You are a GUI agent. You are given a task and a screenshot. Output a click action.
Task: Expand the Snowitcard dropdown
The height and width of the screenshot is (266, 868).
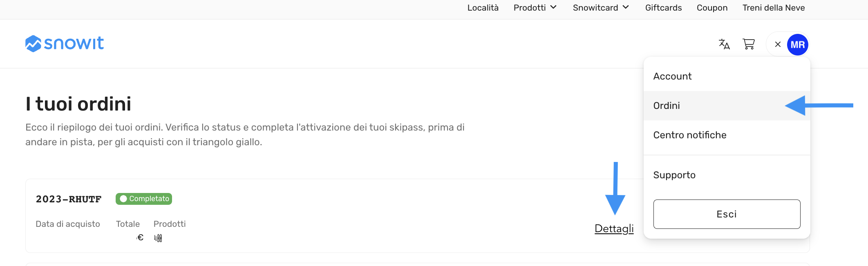click(x=601, y=8)
